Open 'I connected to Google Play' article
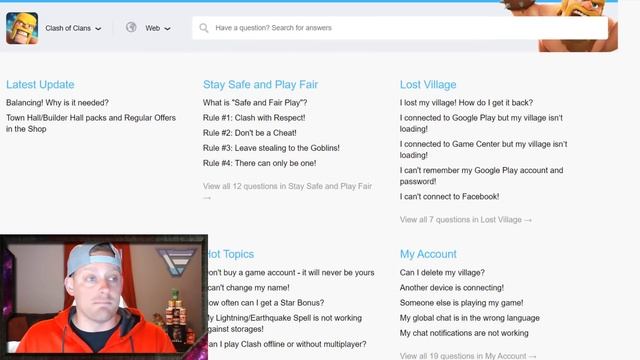 [481, 123]
